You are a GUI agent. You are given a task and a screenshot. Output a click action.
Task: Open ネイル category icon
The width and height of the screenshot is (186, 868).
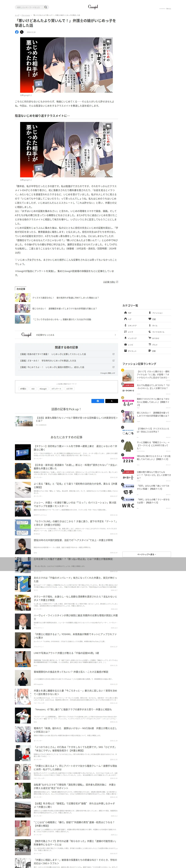click(x=150, y=325)
